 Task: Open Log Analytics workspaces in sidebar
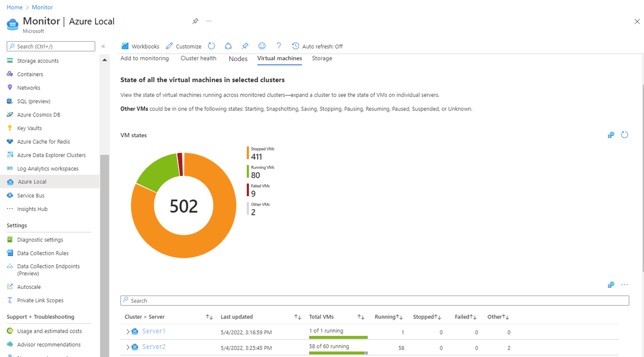pyautogui.click(x=47, y=168)
